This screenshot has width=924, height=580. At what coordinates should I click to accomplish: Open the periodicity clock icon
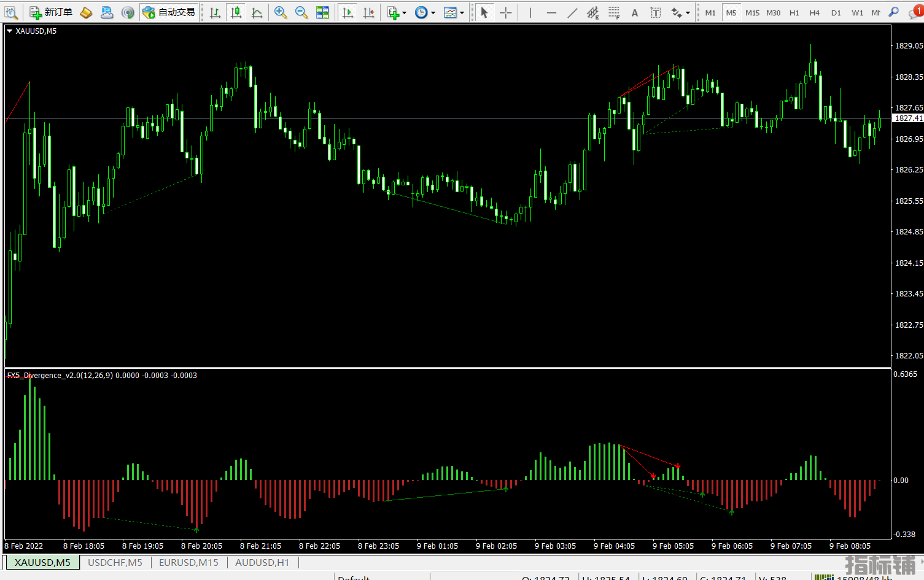tap(421, 12)
